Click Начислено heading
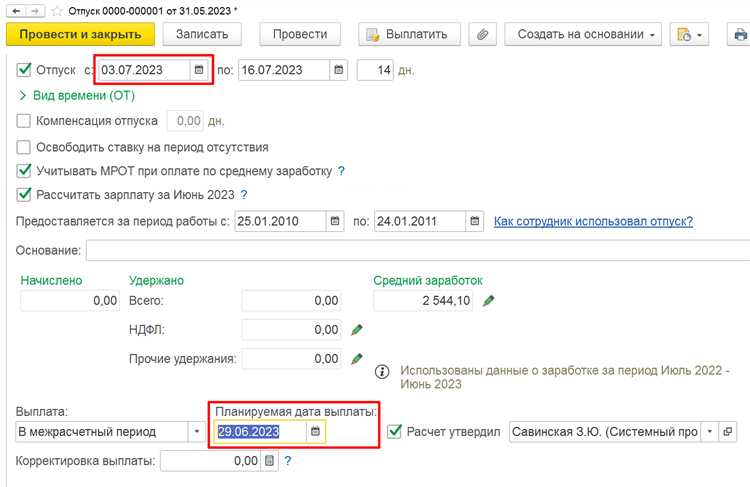 point(51,280)
